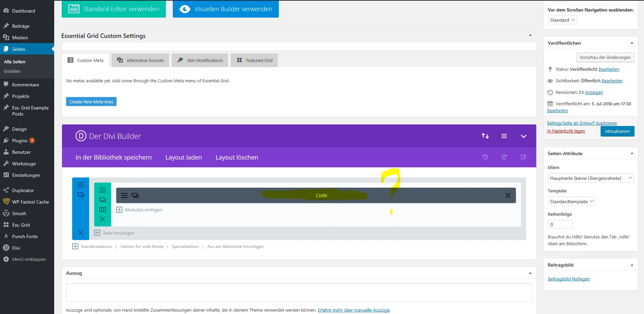Open Plugins menu with update badge
This screenshot has width=644, height=314.
(x=27, y=141)
